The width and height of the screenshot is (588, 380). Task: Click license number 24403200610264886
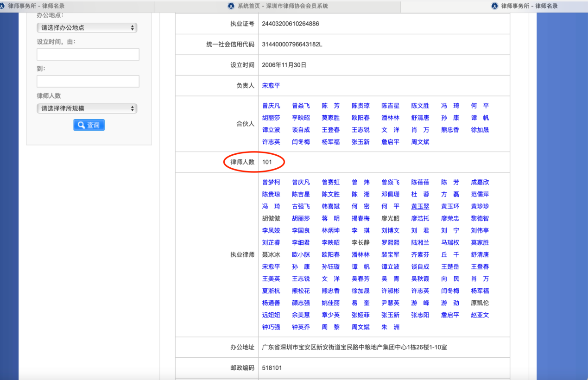click(x=291, y=24)
